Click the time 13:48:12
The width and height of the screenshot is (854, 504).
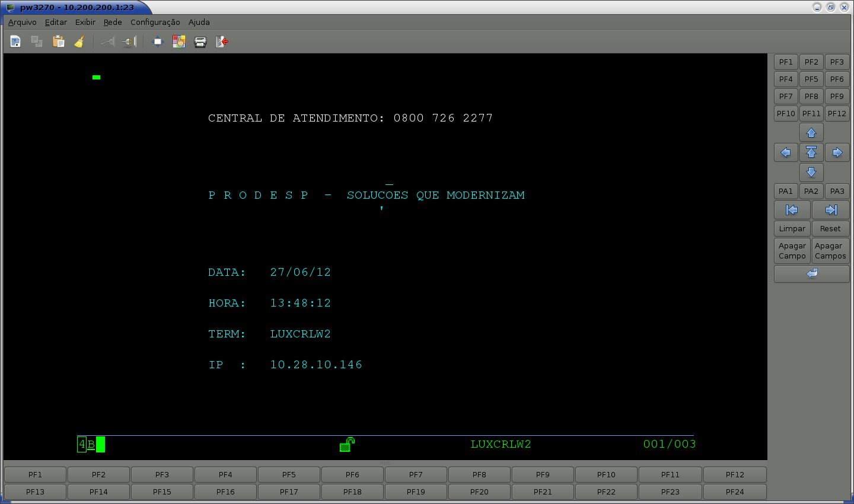[301, 303]
